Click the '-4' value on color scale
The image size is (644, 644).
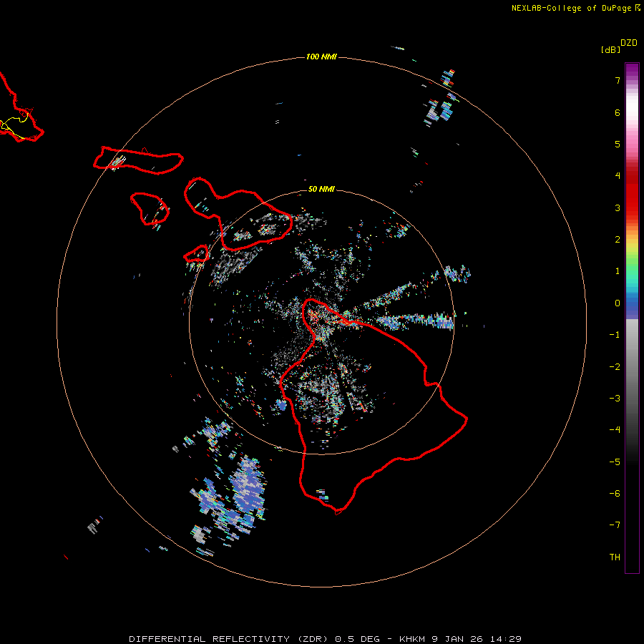coord(615,430)
